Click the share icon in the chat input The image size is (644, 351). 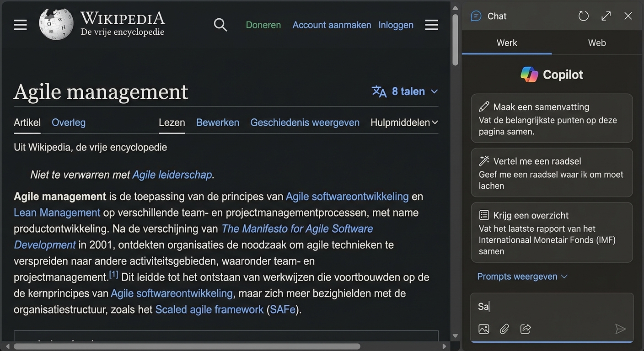tap(525, 329)
